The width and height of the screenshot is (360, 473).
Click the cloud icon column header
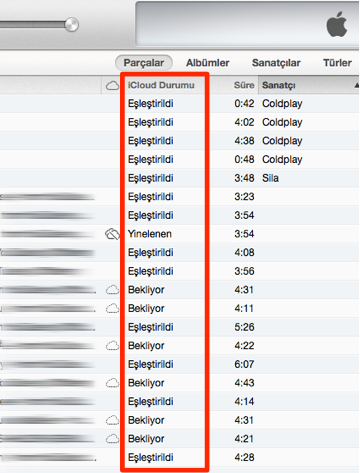[112, 86]
